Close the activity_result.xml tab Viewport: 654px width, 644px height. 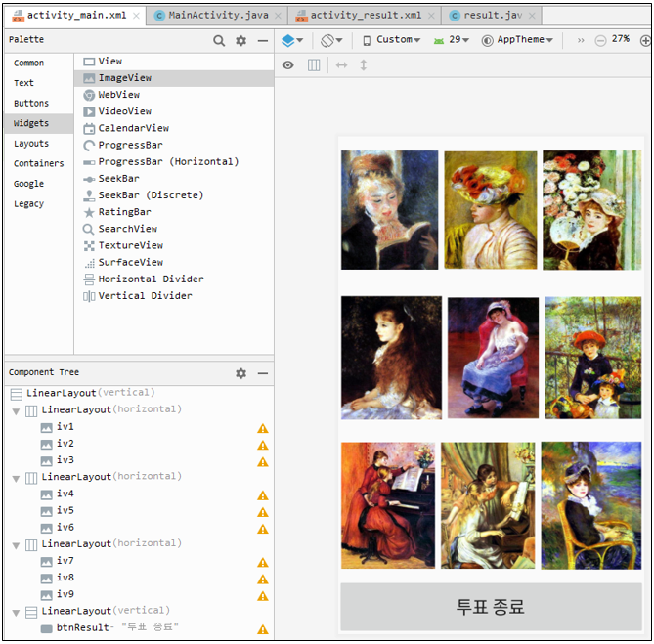431,16
